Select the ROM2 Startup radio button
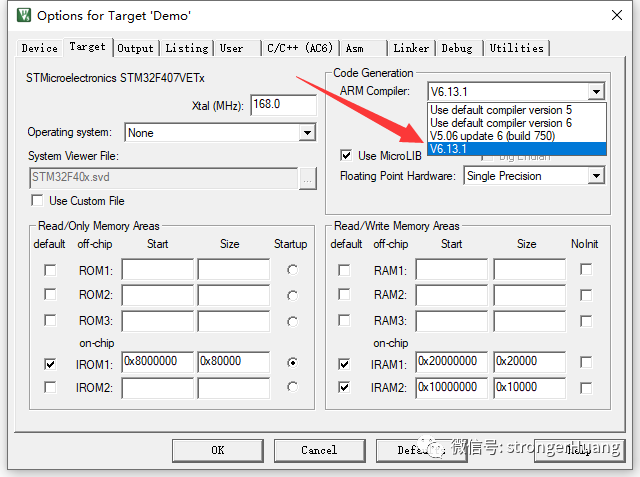This screenshot has width=640, height=477. pos(292,295)
